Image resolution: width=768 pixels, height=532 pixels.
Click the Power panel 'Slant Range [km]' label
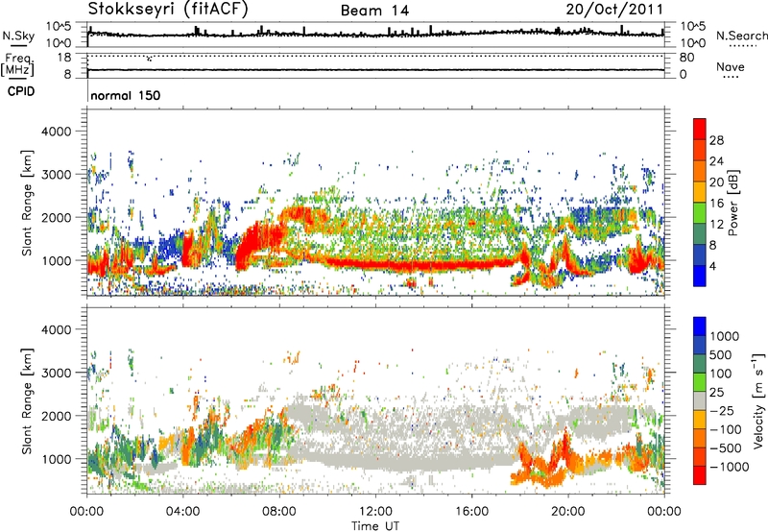pyautogui.click(x=27, y=203)
